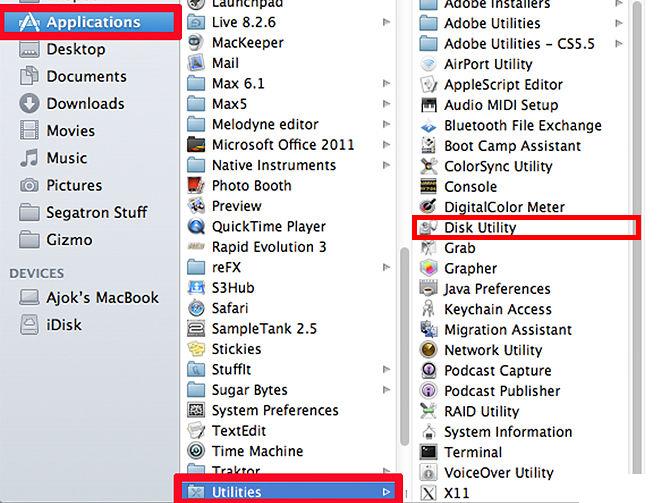Click the Terminal icon in Utilities
Image resolution: width=670 pixels, height=503 pixels.
tap(428, 452)
